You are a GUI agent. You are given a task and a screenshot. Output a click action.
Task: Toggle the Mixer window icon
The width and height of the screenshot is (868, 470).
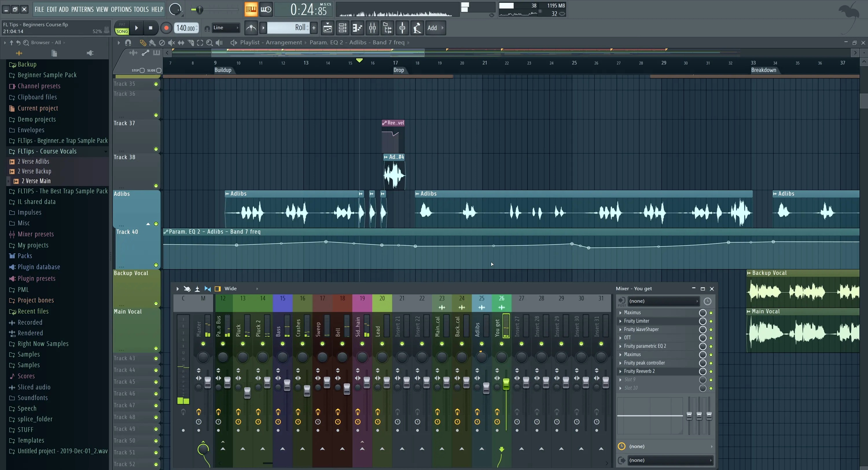tap(372, 28)
